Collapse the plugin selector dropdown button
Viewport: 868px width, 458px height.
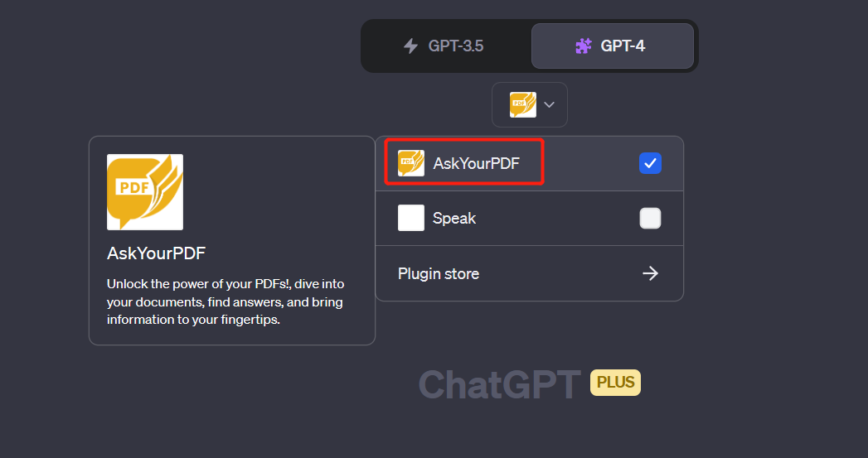coord(530,105)
